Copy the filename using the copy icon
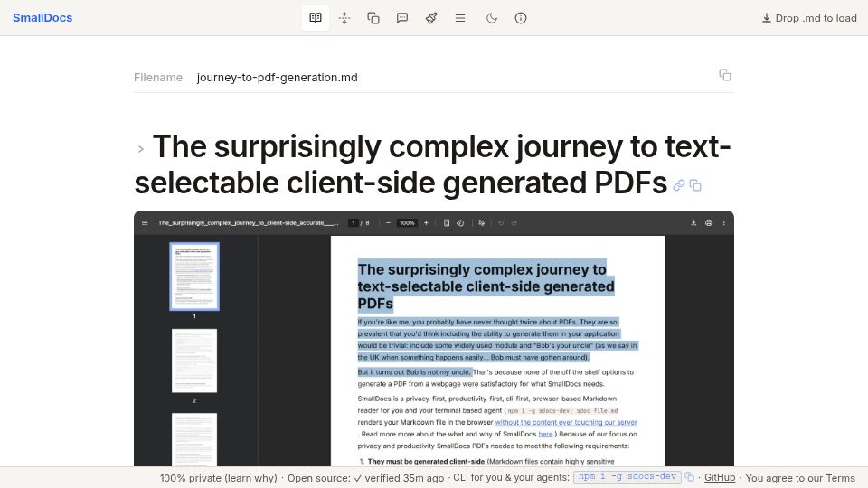Screen dimensions: 868x488 pyautogui.click(x=724, y=75)
